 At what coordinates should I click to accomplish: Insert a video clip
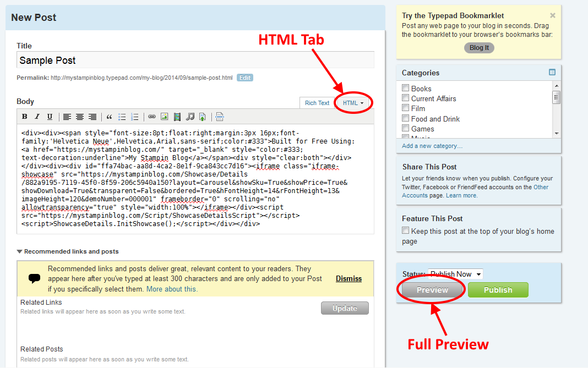[177, 117]
